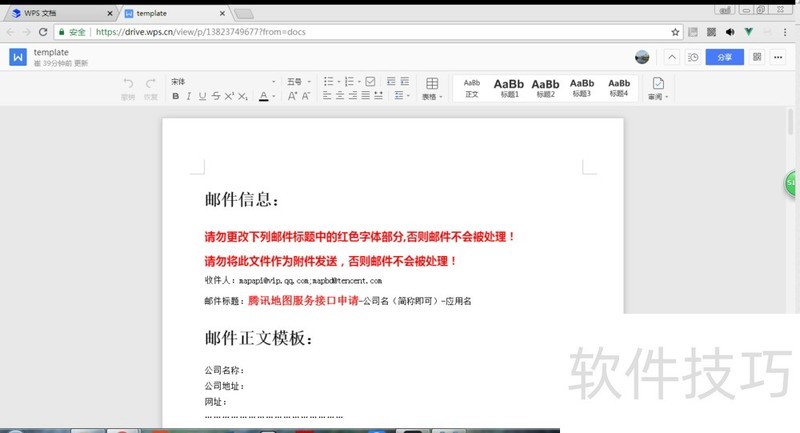This screenshot has height=433, width=800.
Task: Open the 宋体 font family dropdown
Action: click(223, 82)
